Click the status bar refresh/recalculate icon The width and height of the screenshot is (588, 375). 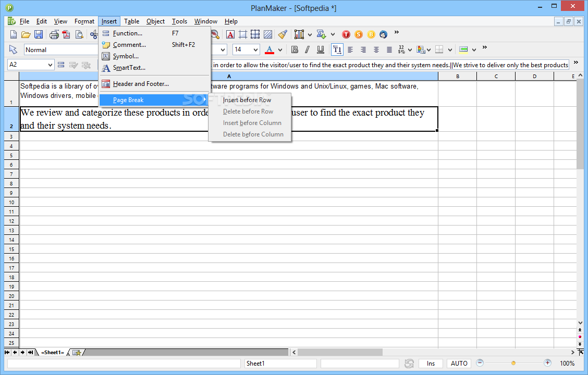coord(409,364)
